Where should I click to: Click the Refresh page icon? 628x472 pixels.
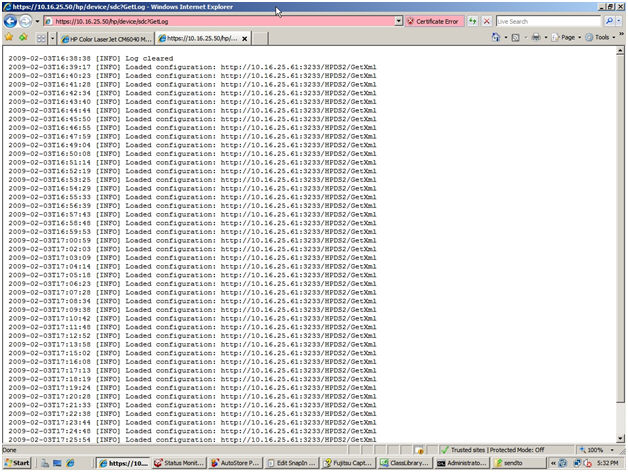pos(472,21)
